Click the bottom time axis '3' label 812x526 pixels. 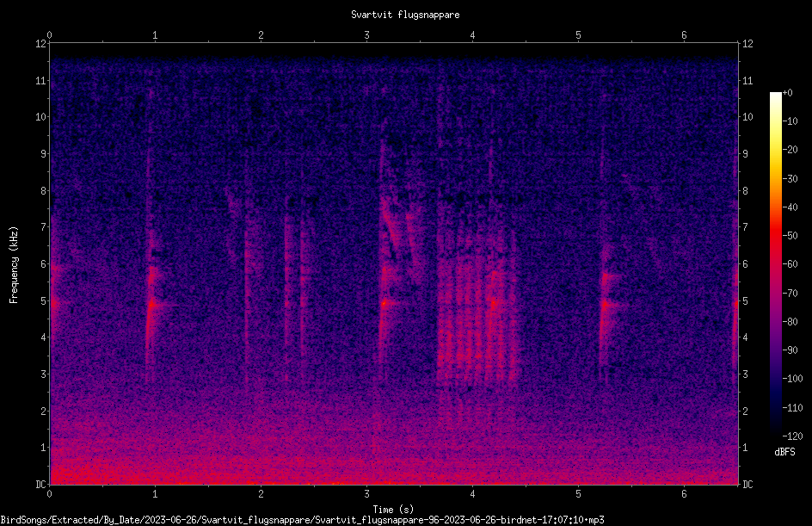(x=366, y=494)
